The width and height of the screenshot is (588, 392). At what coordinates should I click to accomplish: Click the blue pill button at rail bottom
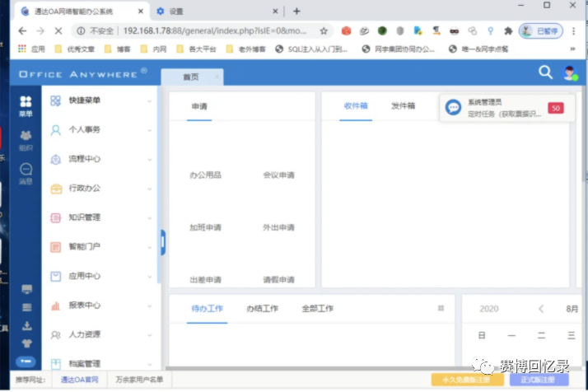(26, 362)
